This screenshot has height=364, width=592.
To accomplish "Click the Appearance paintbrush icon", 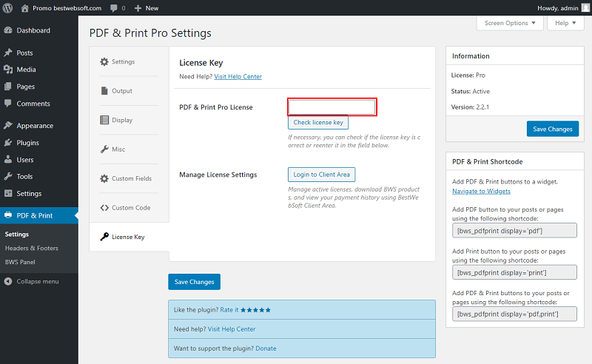I will [8, 125].
